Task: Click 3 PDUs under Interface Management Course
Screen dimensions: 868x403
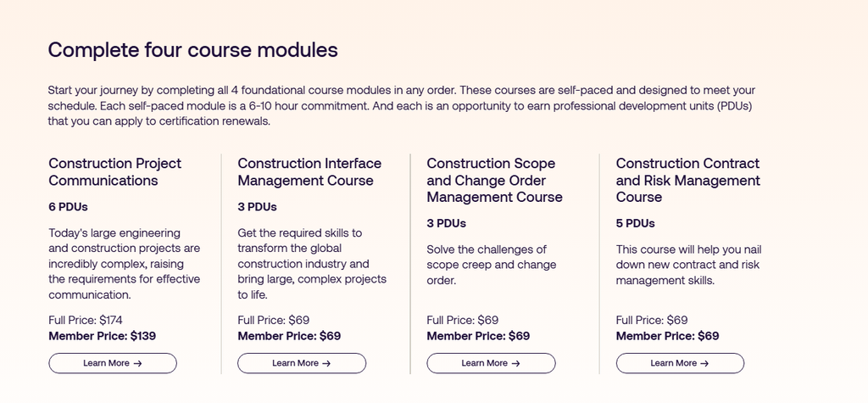Action: [x=257, y=206]
